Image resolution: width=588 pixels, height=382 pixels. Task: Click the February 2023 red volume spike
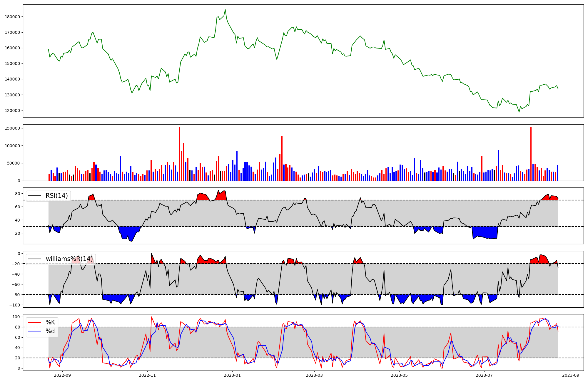point(282,159)
